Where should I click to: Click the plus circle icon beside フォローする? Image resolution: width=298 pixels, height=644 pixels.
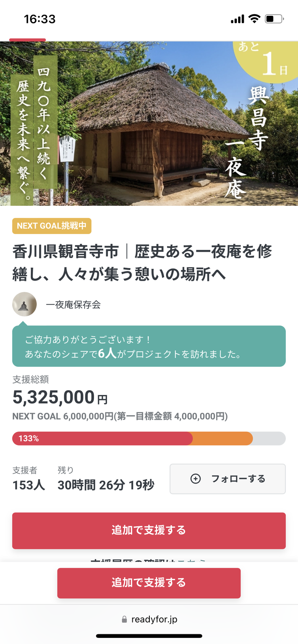pyautogui.click(x=196, y=479)
